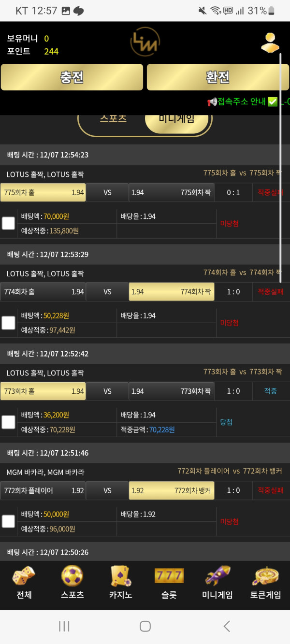Image resolution: width=290 pixels, height=644 pixels.
Task: Open the 미니게임 rocket category
Action: 217,583
